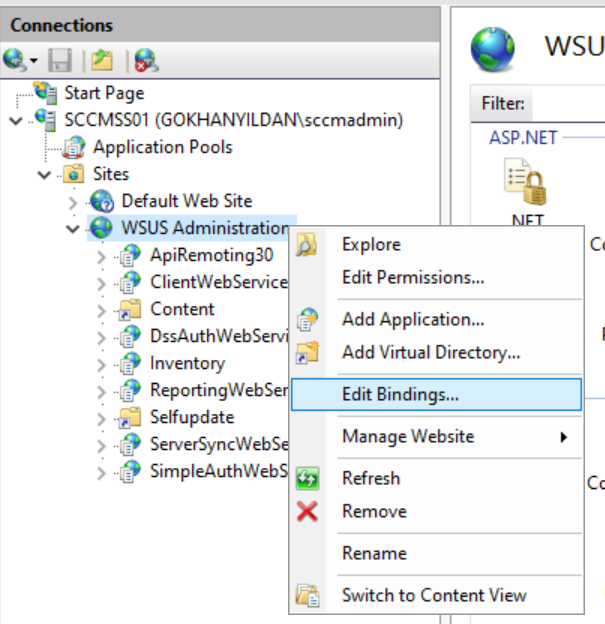Select the Start Page icon
Viewport: 605px width, 624px height.
[45, 92]
